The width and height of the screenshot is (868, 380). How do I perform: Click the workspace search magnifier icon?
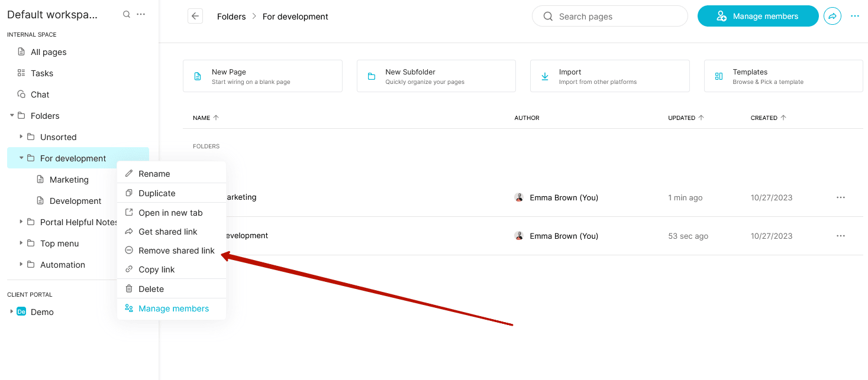point(126,14)
